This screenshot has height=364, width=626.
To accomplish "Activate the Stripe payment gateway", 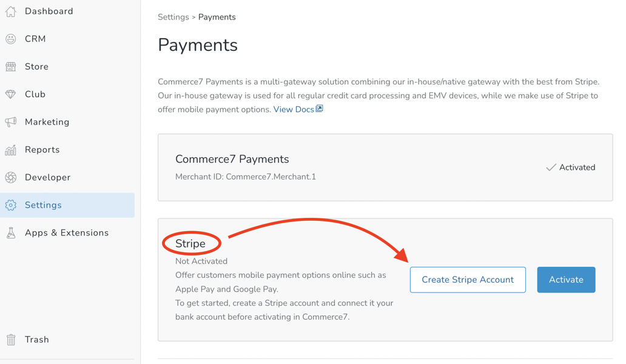I will click(x=566, y=280).
